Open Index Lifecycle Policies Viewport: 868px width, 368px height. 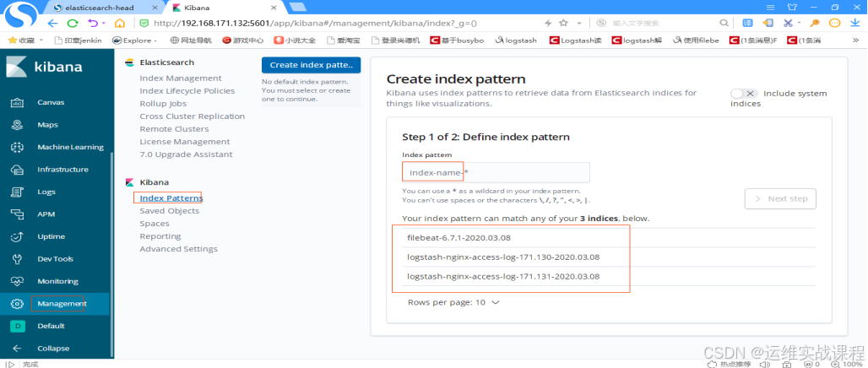pyautogui.click(x=187, y=91)
